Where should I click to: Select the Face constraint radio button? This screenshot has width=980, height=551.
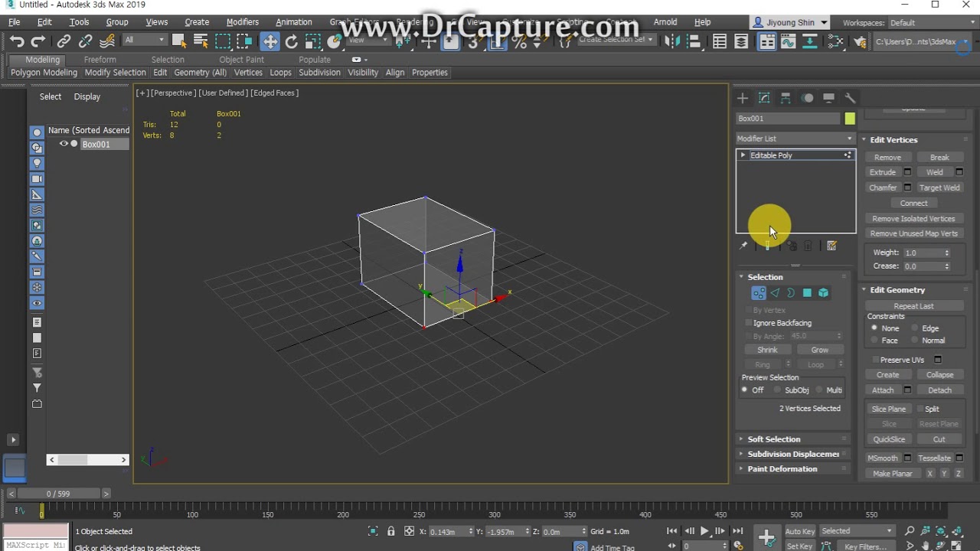[874, 341]
